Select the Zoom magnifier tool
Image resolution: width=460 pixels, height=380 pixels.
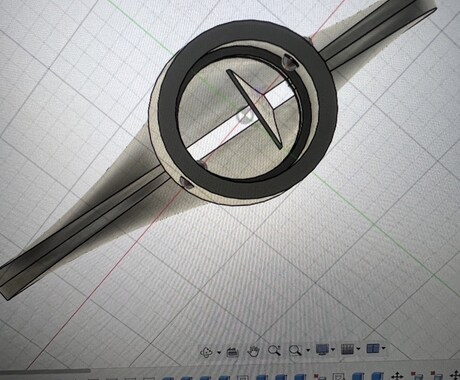pyautogui.click(x=274, y=350)
